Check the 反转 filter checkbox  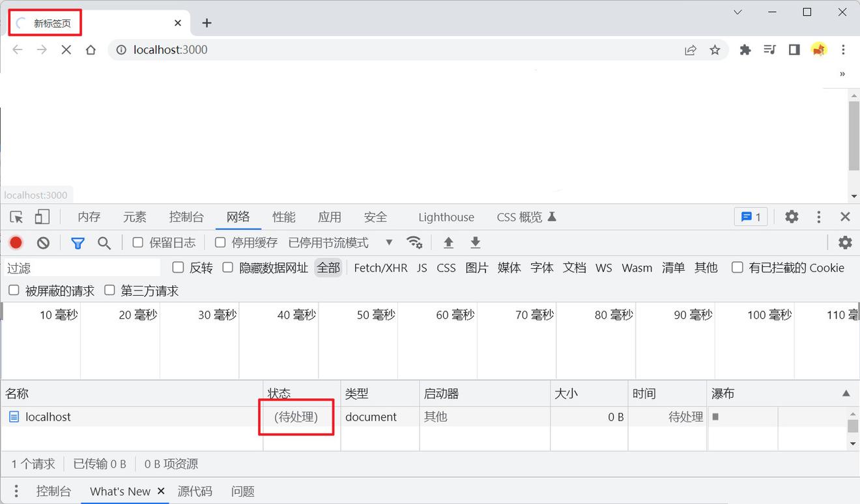[178, 268]
